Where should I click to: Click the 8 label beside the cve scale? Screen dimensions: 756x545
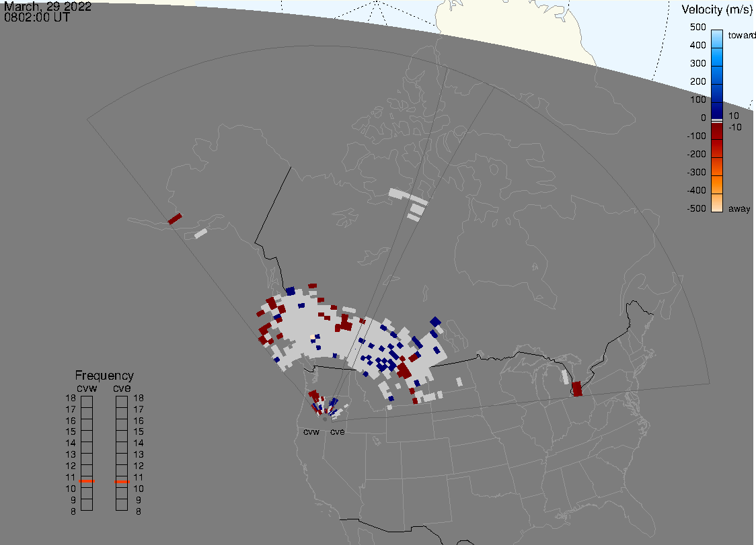[139, 511]
